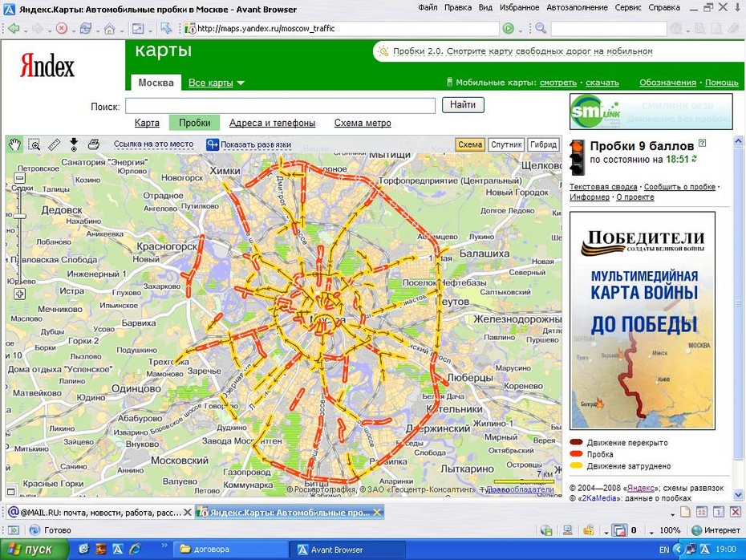Switch to the Карта tab

(147, 123)
